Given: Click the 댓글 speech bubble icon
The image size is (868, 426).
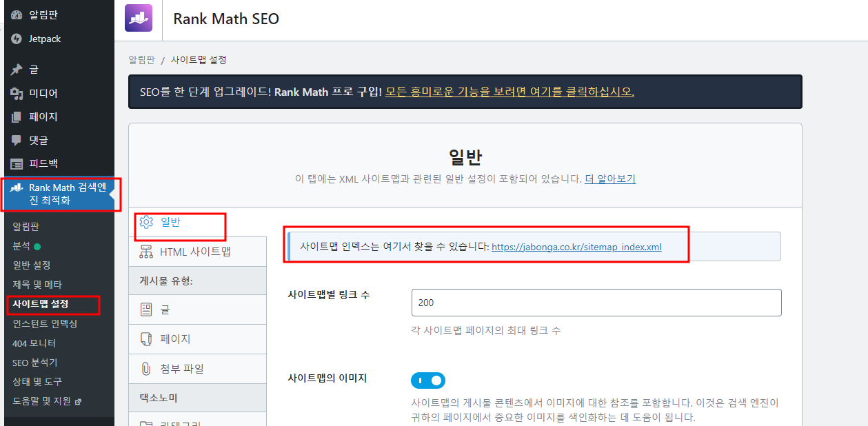Looking at the screenshot, I should (17, 141).
